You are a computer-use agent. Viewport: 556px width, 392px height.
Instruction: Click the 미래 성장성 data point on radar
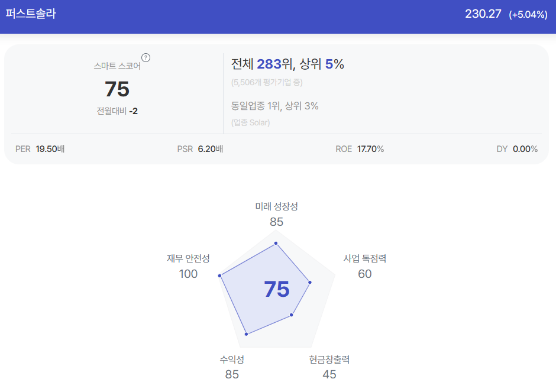pos(276,243)
